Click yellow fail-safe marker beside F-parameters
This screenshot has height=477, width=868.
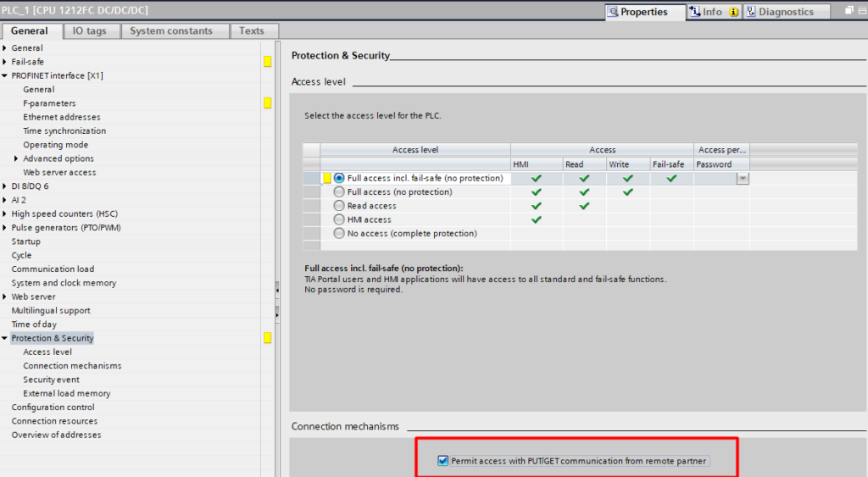pyautogui.click(x=267, y=103)
